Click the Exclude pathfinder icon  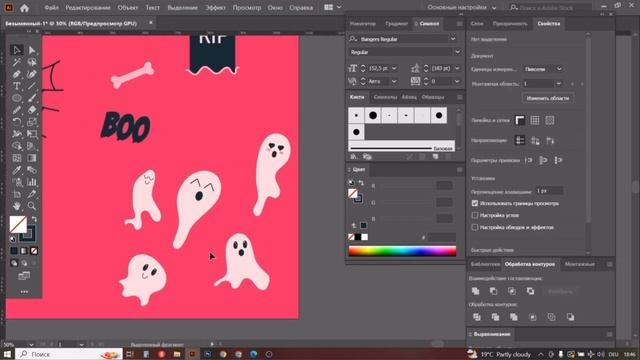coord(530,291)
